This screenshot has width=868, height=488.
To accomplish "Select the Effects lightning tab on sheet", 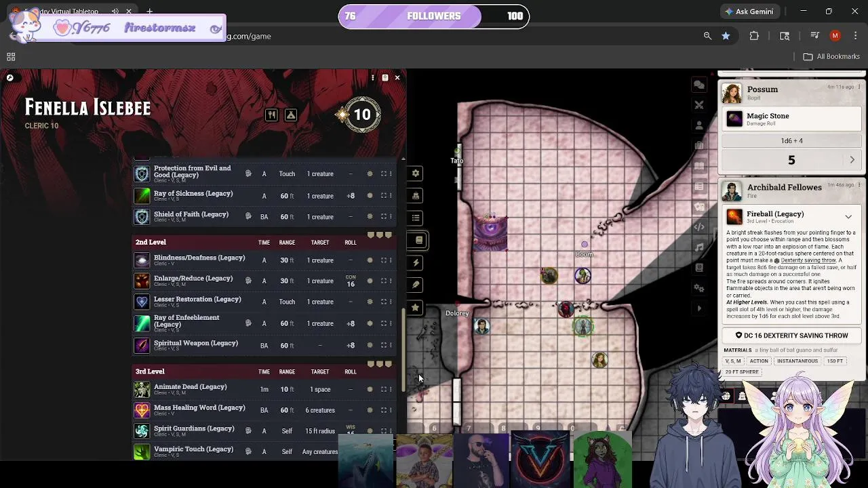I will click(x=416, y=262).
